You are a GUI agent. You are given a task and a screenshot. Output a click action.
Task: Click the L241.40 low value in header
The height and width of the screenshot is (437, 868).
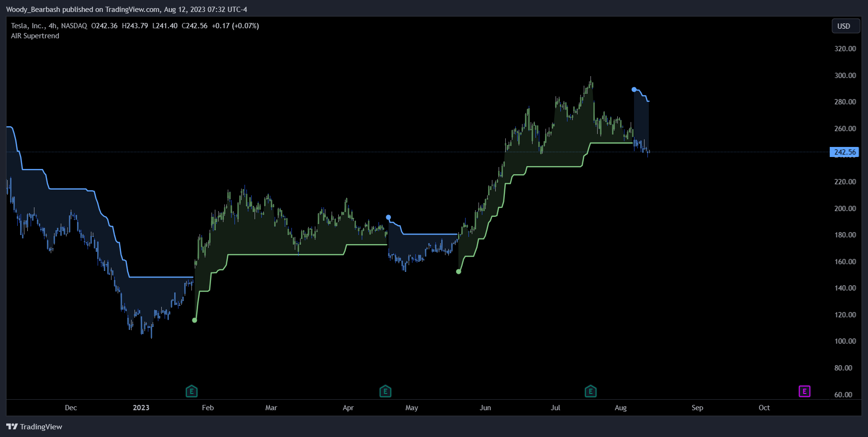pos(165,26)
